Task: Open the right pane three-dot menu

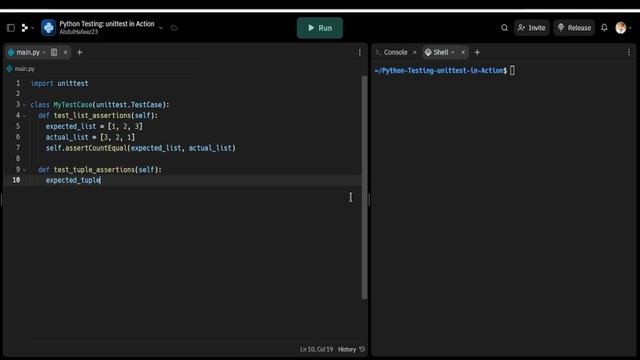Action: click(x=629, y=52)
